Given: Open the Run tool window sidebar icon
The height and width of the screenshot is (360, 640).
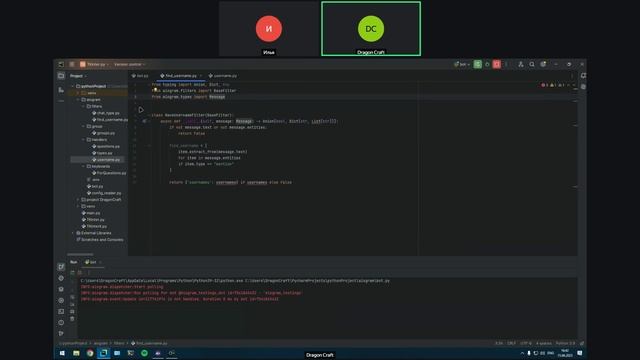Looking at the screenshot, I should (61, 267).
